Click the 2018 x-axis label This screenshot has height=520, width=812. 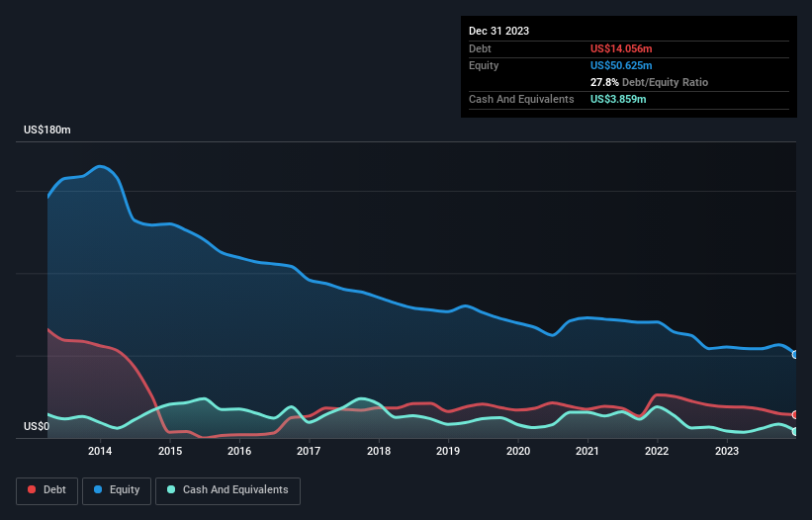click(379, 451)
